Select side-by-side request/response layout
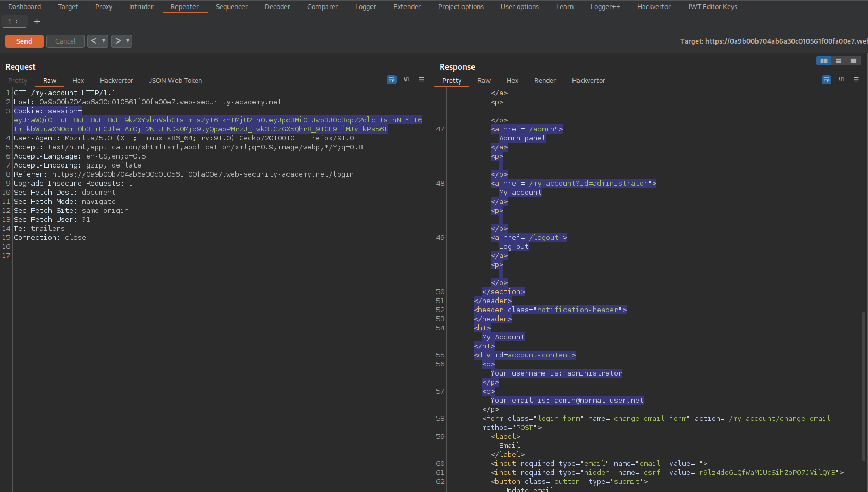Image resolution: width=868 pixels, height=492 pixels. (x=824, y=61)
